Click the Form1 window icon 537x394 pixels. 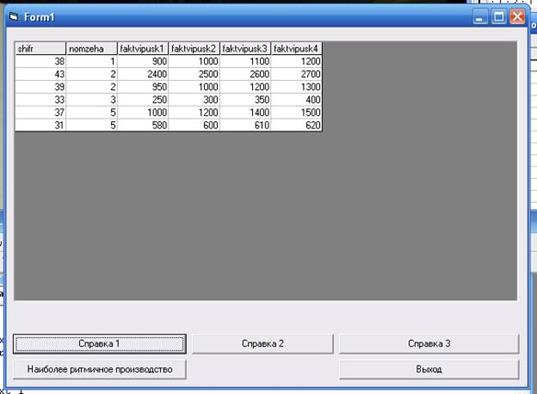click(14, 16)
